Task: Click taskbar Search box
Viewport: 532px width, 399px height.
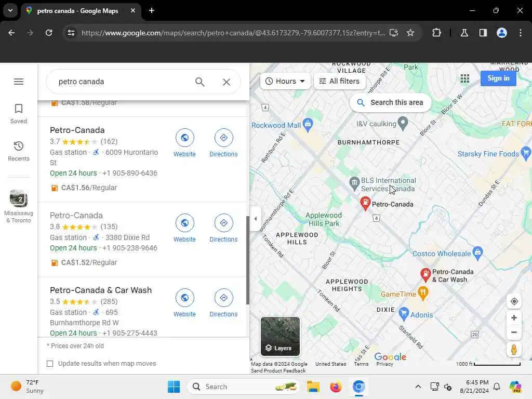Action: tap(243, 387)
